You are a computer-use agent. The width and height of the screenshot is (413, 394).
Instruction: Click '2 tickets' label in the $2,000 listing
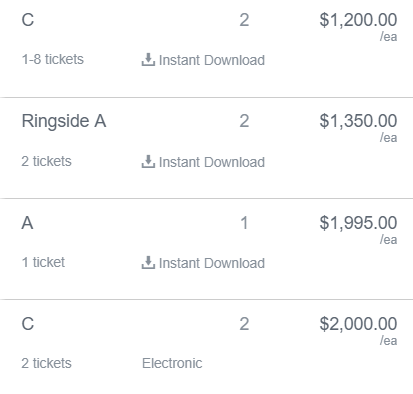point(47,363)
